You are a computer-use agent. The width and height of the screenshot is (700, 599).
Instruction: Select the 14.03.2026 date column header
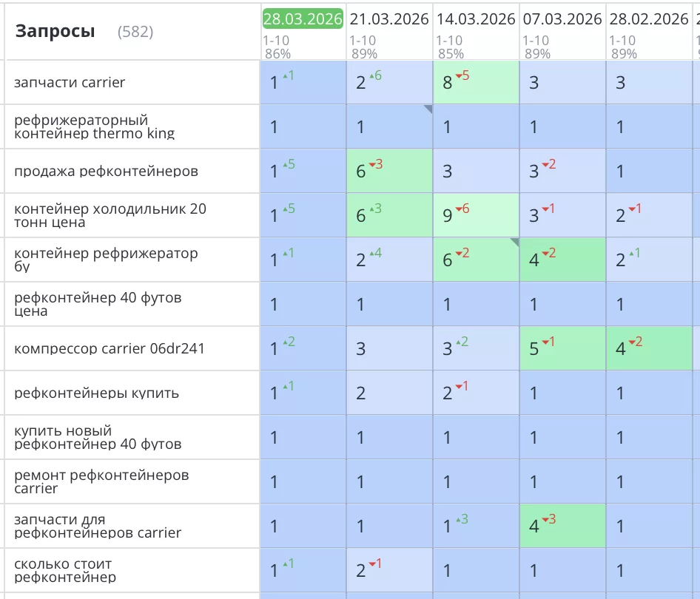[475, 19]
